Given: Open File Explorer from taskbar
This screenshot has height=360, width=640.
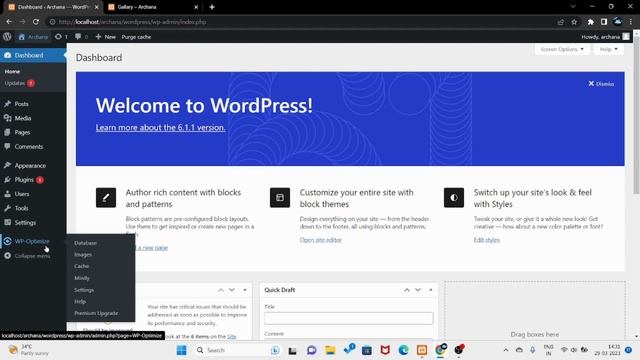Looking at the screenshot, I should [x=330, y=350].
